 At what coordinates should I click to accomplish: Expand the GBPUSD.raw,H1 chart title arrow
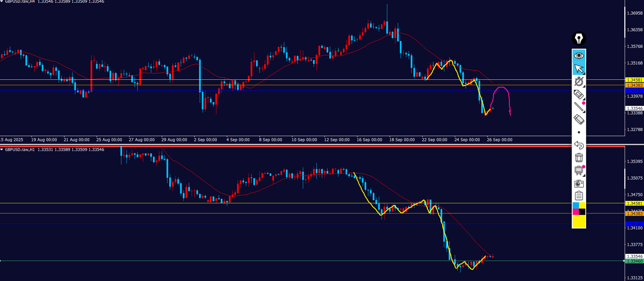point(2,150)
